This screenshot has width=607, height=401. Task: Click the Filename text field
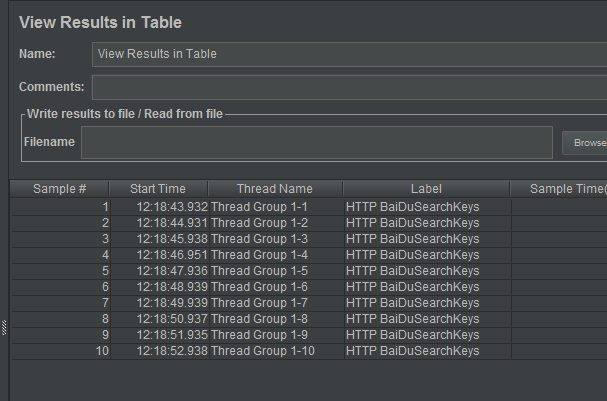[317, 142]
